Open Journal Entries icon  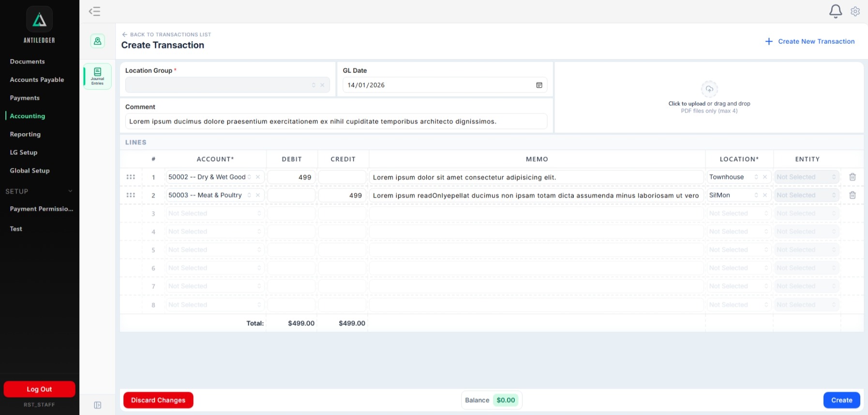tap(97, 76)
